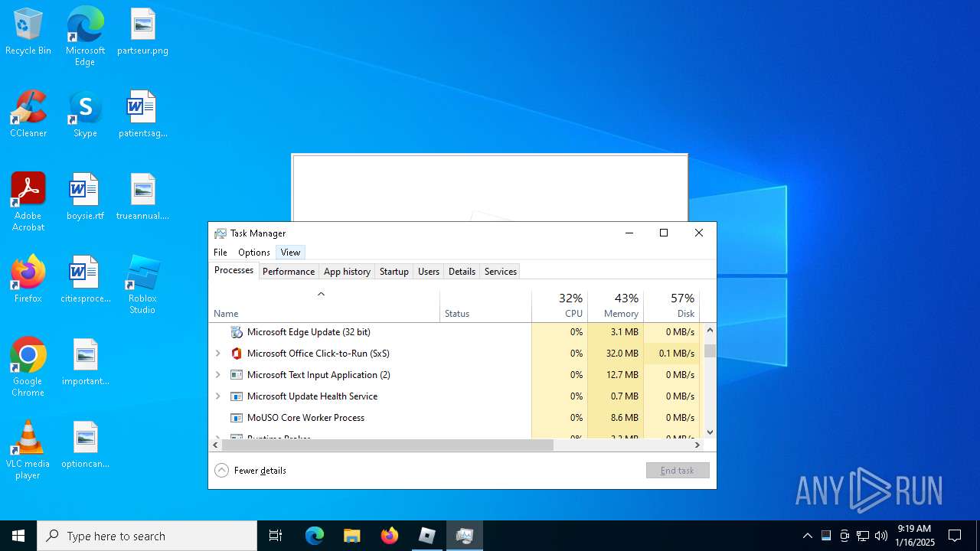Sort processes by Disk column
This screenshot has width=980, height=551.
pos(671,306)
